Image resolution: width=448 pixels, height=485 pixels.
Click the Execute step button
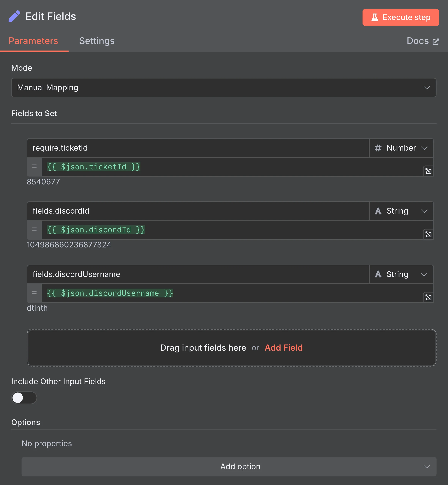click(400, 17)
